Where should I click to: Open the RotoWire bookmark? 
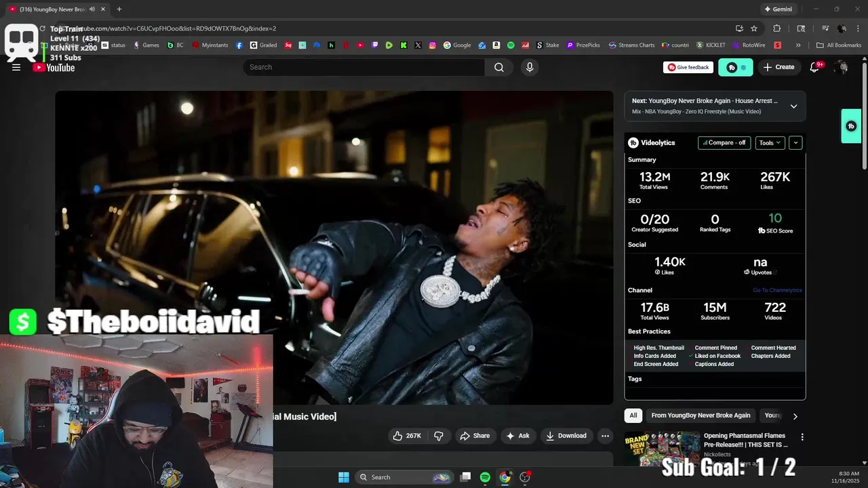[x=749, y=45]
